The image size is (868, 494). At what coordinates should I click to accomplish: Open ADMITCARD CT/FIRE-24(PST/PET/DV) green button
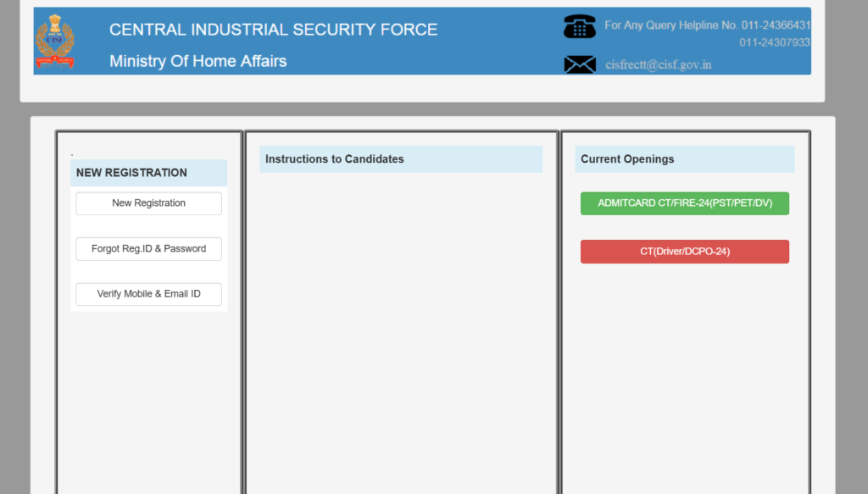[x=685, y=203]
